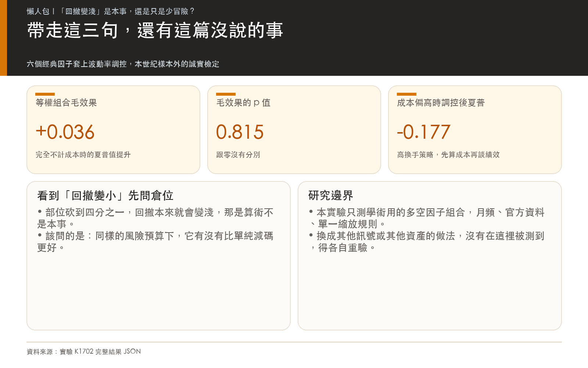Image resolution: width=588 pixels, height=368 pixels.
Task: Click the bullet starting 本實驗只測學術用的多空因子組合
Action: pos(427,218)
